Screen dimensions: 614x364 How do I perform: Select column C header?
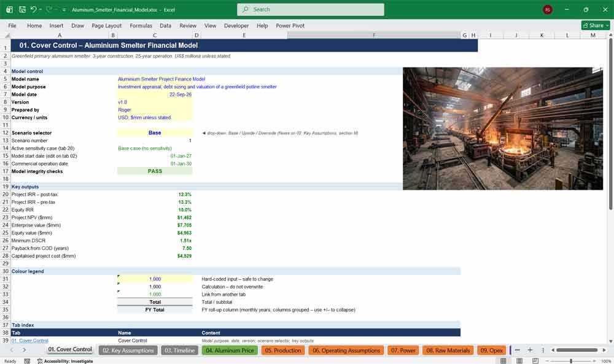coord(155,35)
